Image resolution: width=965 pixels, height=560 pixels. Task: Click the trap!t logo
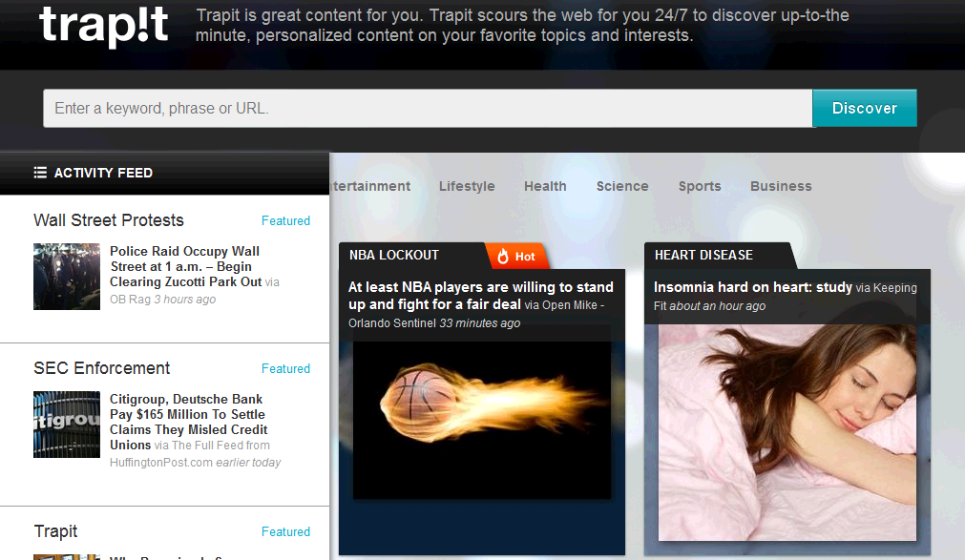pos(103,27)
